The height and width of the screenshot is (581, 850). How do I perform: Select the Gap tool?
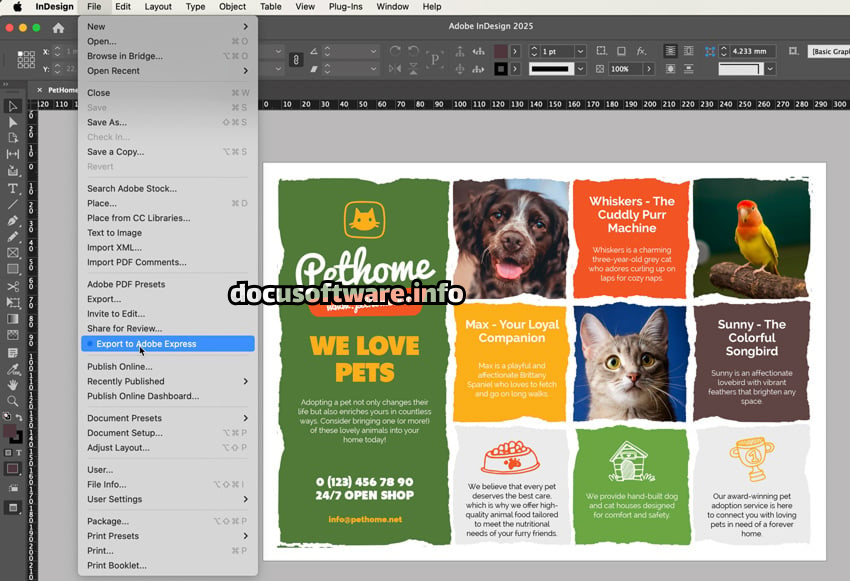[12, 154]
